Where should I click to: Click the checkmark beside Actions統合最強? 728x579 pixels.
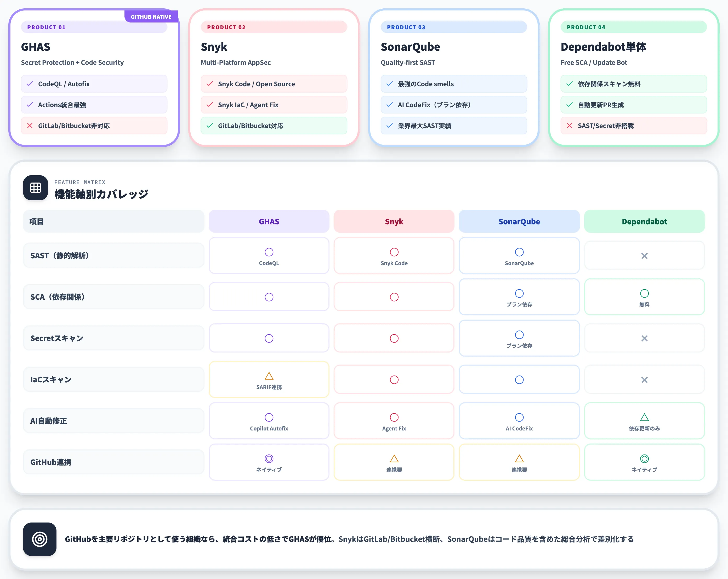click(30, 105)
